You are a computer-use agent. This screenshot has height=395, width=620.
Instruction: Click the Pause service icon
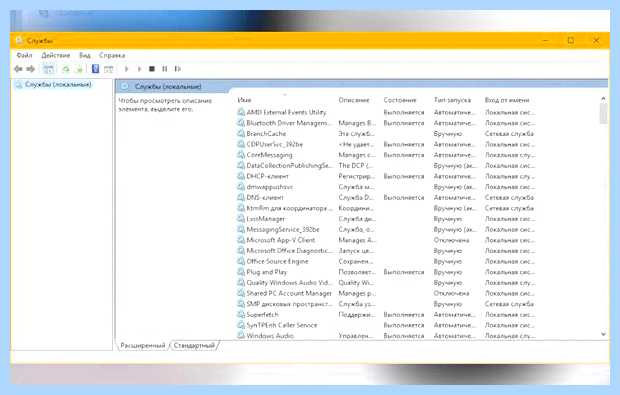point(164,69)
